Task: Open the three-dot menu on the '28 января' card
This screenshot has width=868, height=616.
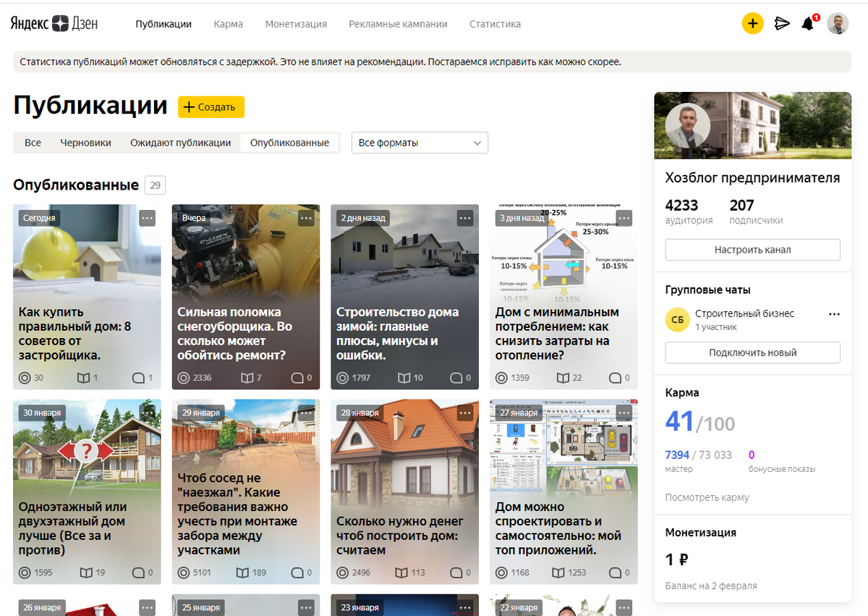Action: coord(465,413)
